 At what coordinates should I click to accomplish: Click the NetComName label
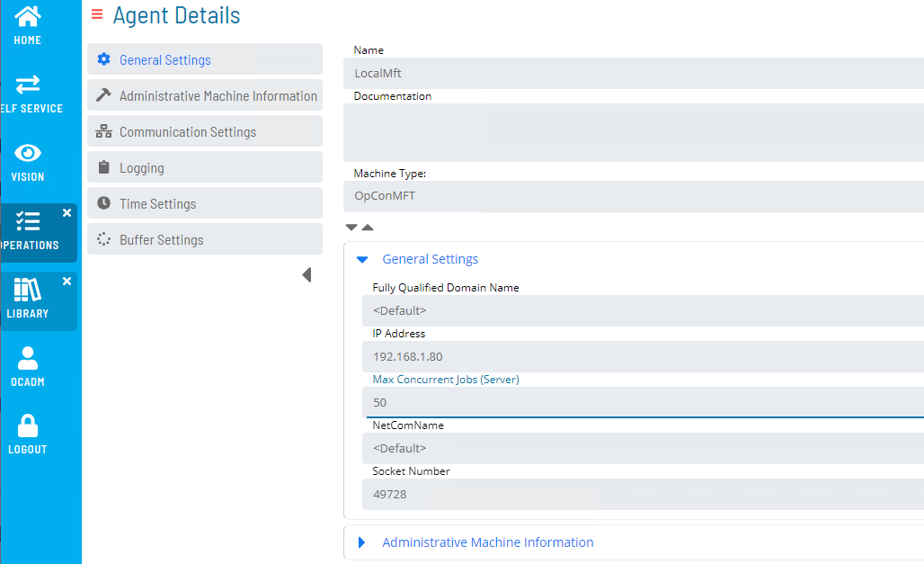(408, 425)
